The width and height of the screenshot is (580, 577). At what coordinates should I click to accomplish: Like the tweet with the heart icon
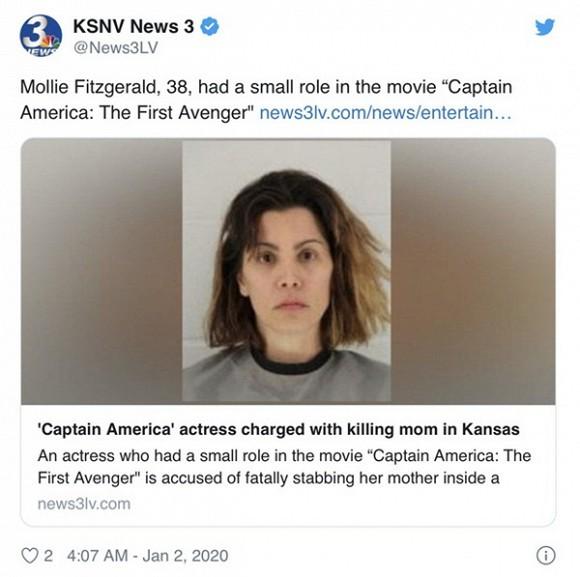pyautogui.click(x=30, y=556)
